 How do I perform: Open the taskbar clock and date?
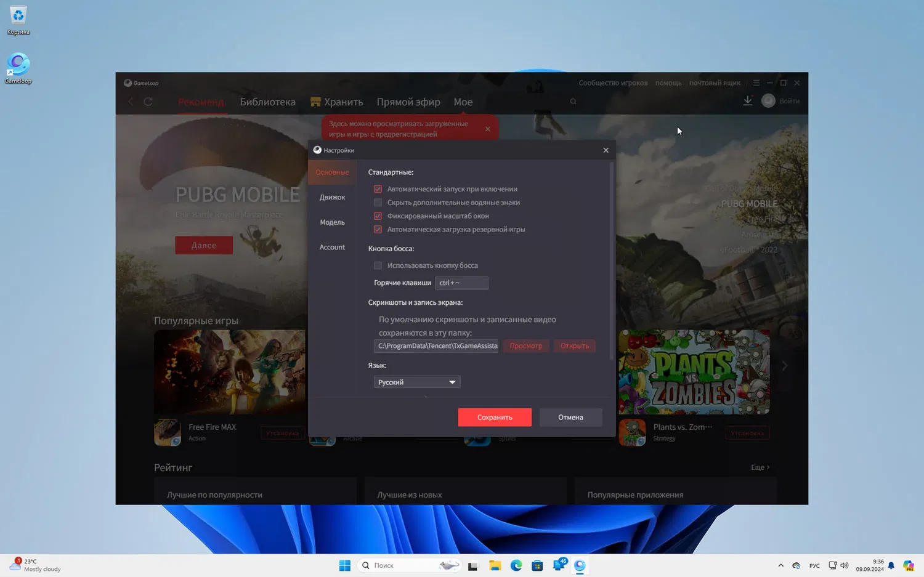[x=869, y=565]
